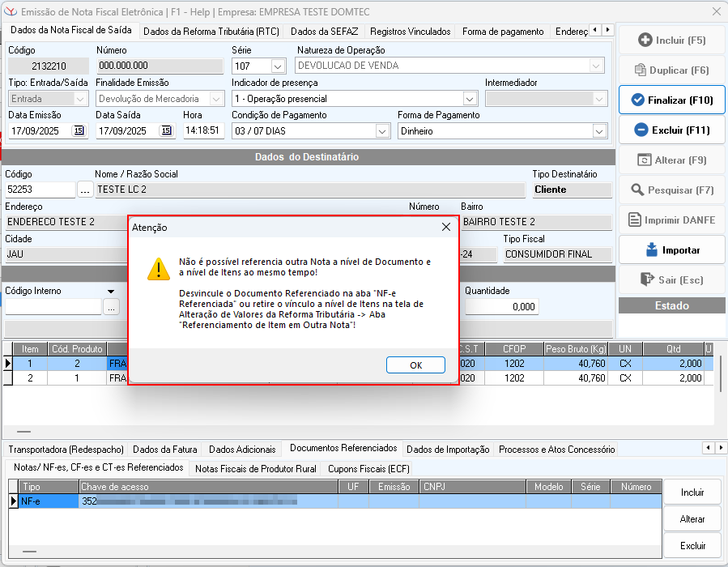Switch to Dados da Reforma Tributária (RTC) tab
Viewport: 728px width, 567px height.
tap(211, 32)
